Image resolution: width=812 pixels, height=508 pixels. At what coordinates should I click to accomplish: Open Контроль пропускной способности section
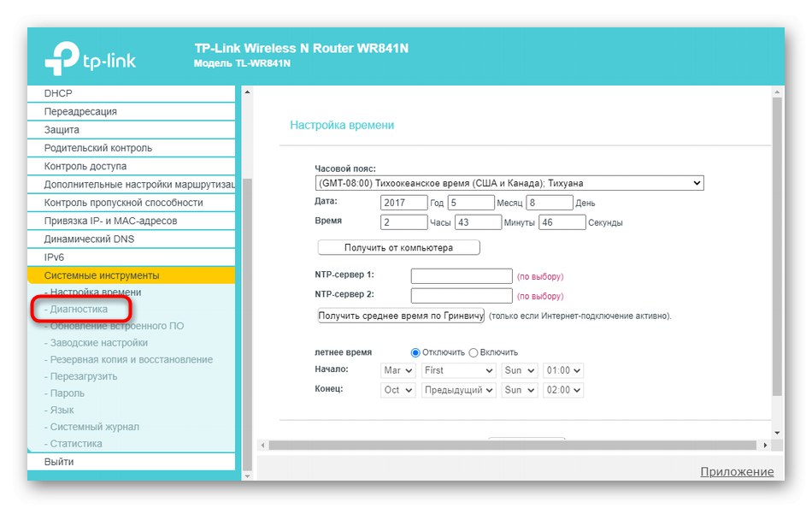pyautogui.click(x=131, y=202)
